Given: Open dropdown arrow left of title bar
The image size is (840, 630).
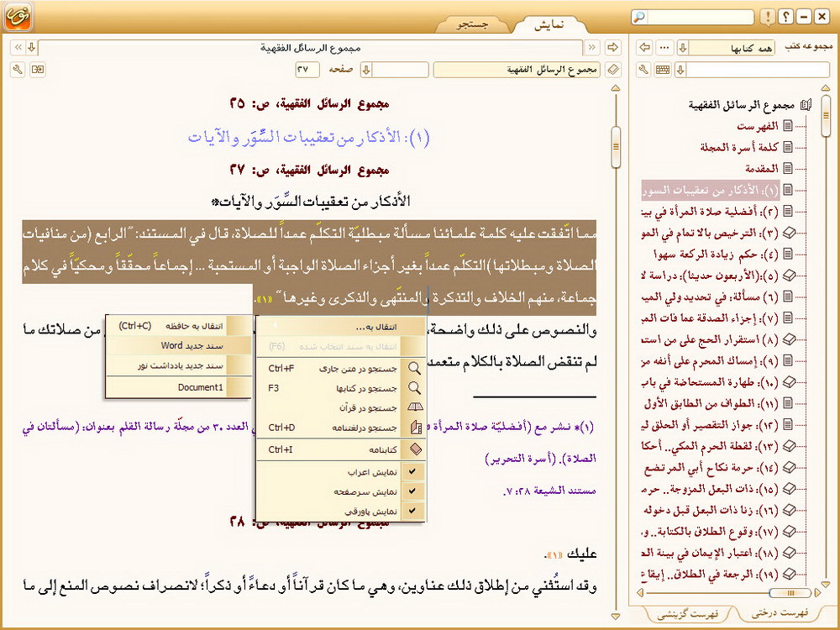Looking at the screenshot, I should 32,48.
